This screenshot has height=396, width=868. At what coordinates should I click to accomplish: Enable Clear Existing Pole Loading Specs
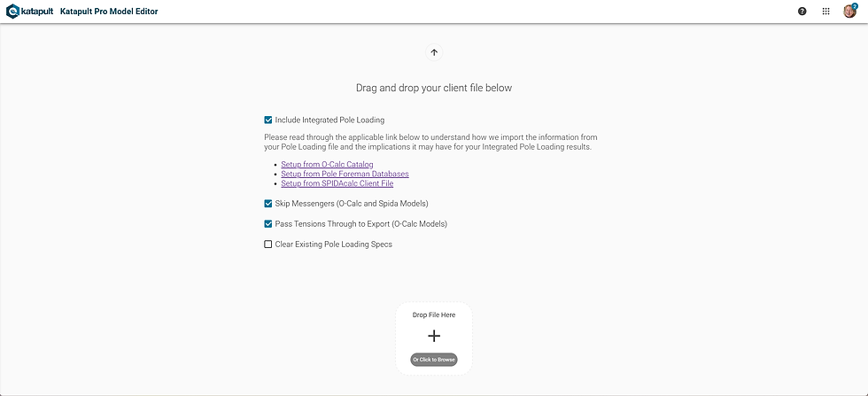[x=267, y=245]
